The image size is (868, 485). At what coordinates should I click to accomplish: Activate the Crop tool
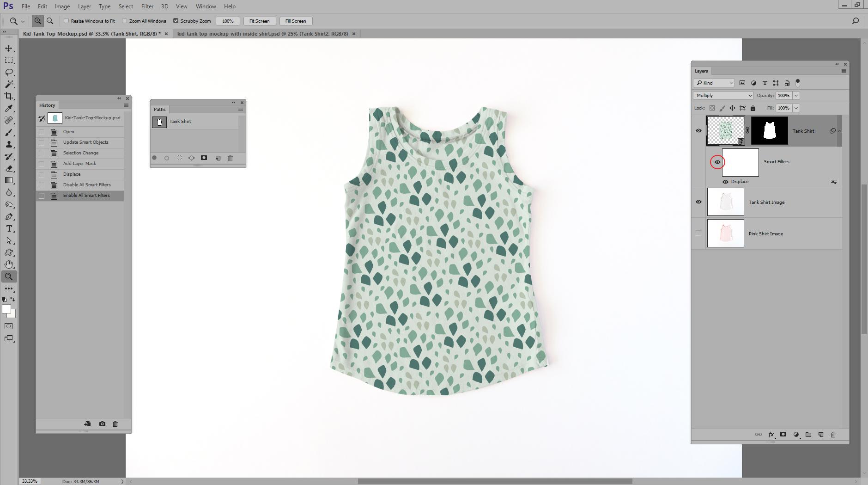tap(8, 96)
